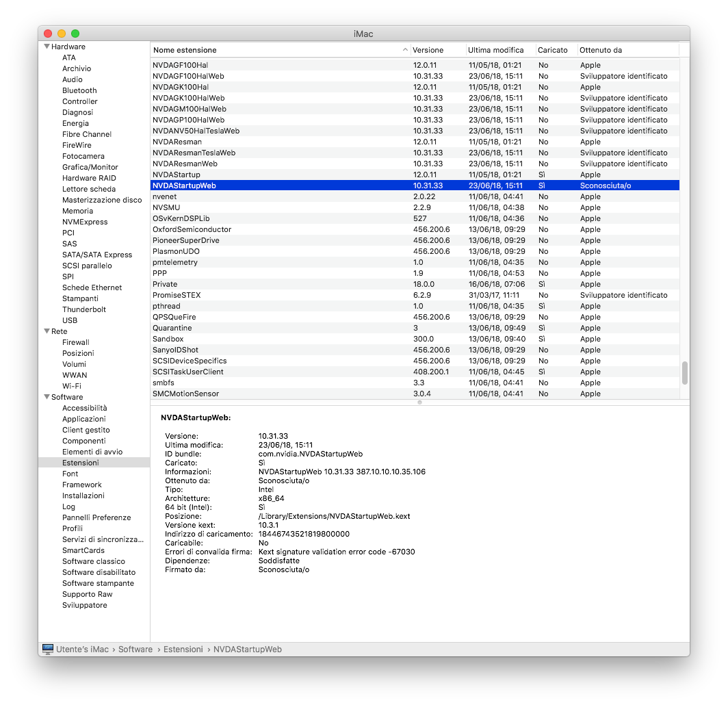The width and height of the screenshot is (728, 707).
Task: Click the load address value 18446743521819800000
Action: point(304,534)
